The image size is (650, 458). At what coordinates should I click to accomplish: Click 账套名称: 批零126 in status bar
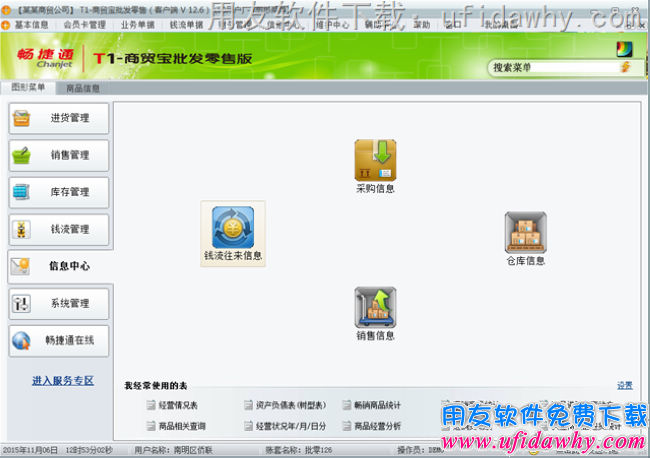299,450
